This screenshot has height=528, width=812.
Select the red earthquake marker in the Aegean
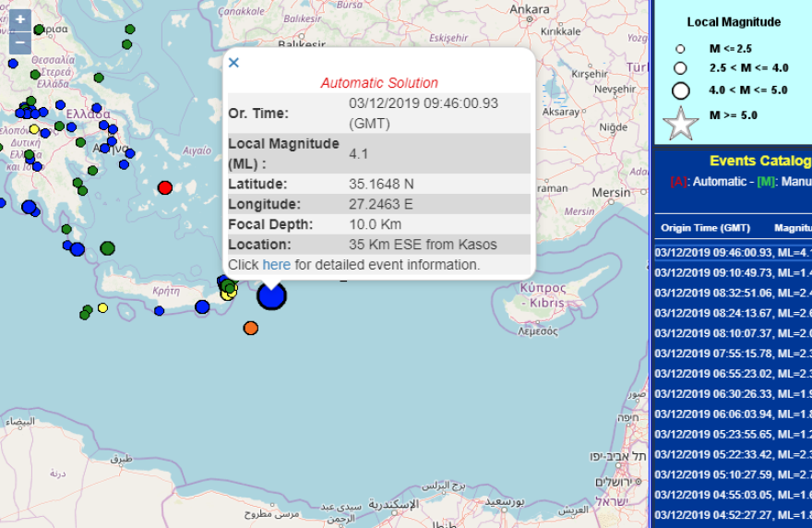tap(165, 187)
